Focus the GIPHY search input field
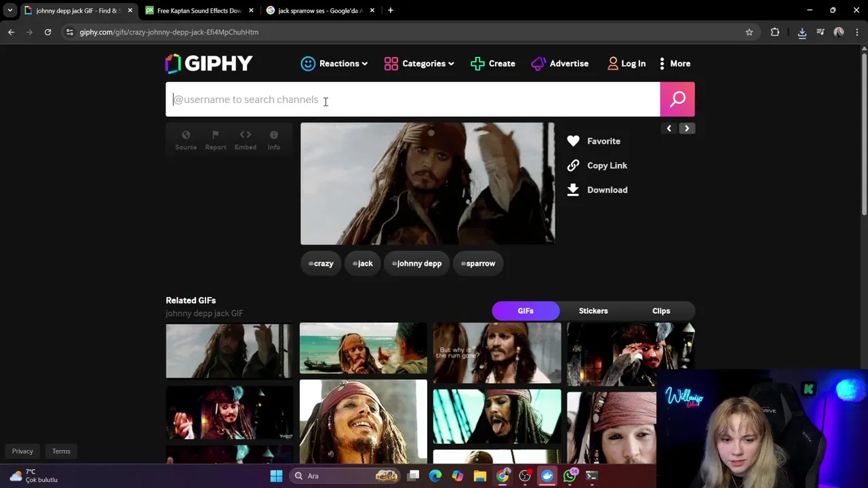This screenshot has height=488, width=868. click(x=413, y=100)
